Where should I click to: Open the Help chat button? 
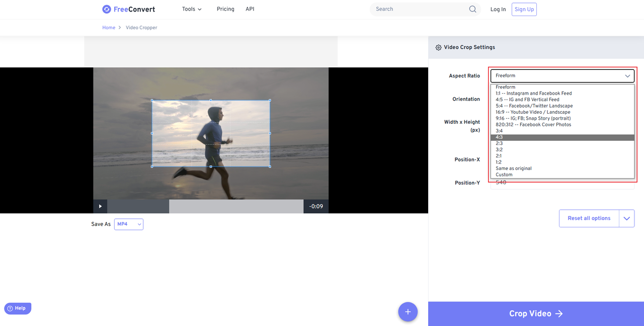(18, 308)
